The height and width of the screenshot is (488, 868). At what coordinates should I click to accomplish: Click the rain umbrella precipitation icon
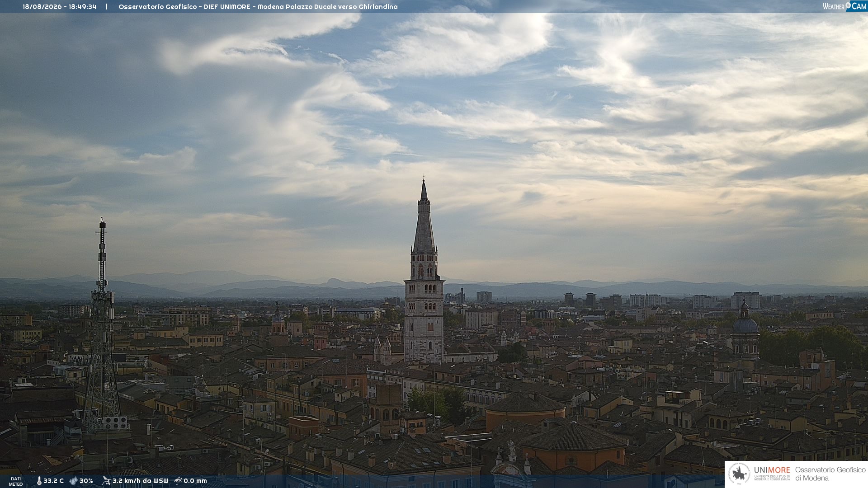coord(178,481)
